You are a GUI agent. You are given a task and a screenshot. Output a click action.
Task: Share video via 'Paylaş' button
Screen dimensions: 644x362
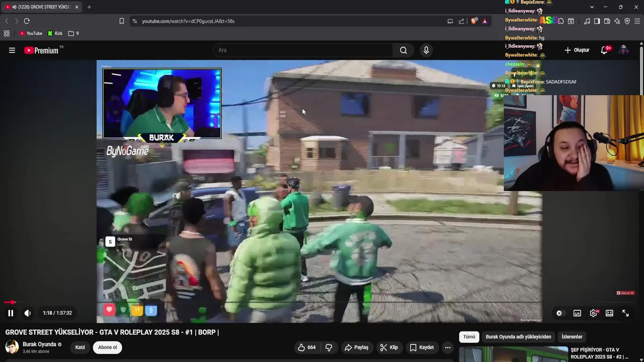[x=357, y=347]
